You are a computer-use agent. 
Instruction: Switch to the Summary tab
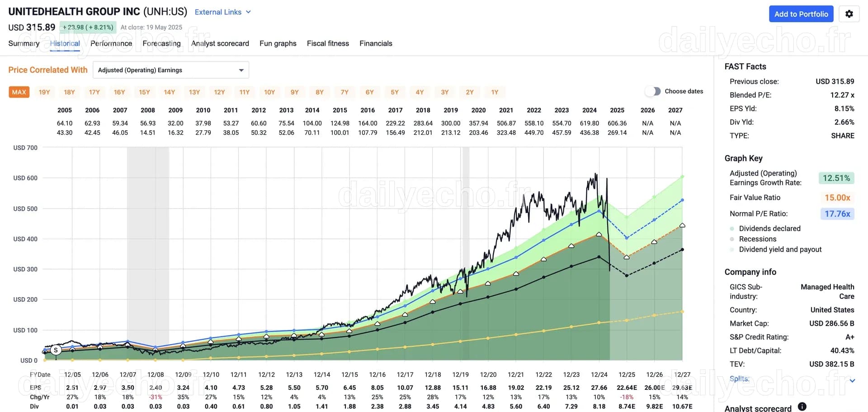(x=24, y=43)
